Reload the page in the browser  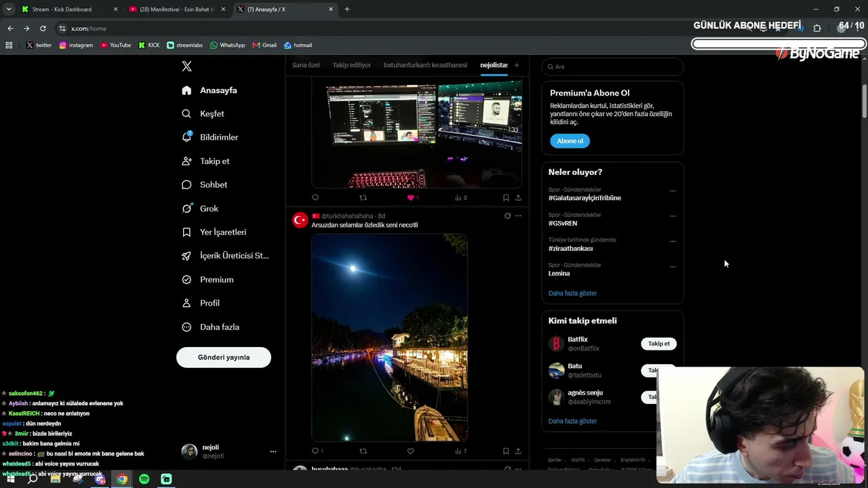point(43,28)
